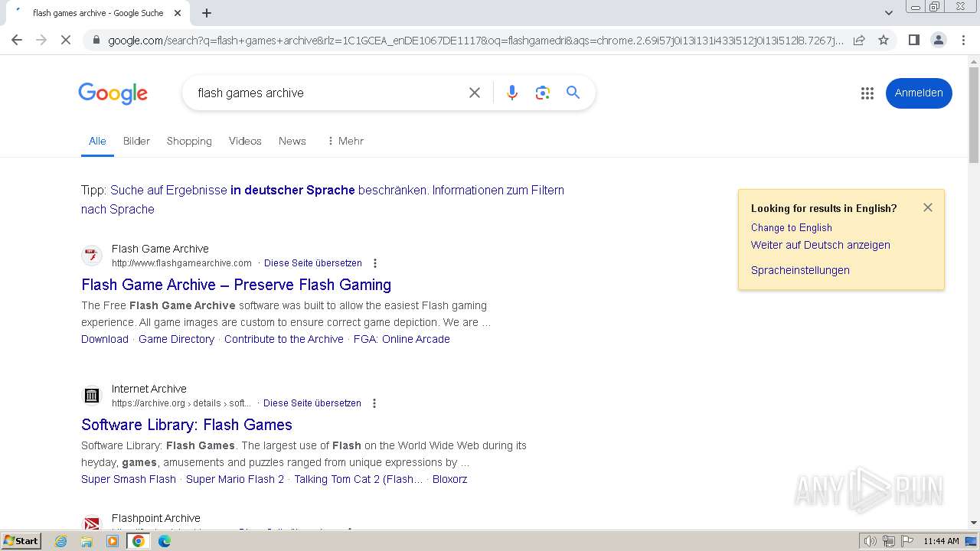Open Windows Media Player from taskbar

coord(113,541)
